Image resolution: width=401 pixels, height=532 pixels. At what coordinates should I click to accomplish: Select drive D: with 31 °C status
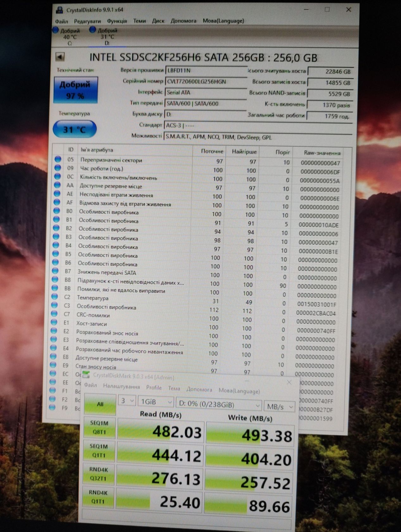pyautogui.click(x=104, y=36)
